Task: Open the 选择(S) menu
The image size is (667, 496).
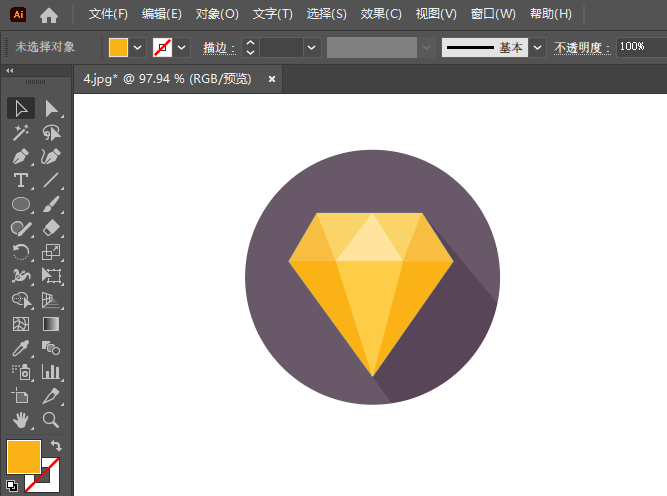Action: pyautogui.click(x=327, y=14)
